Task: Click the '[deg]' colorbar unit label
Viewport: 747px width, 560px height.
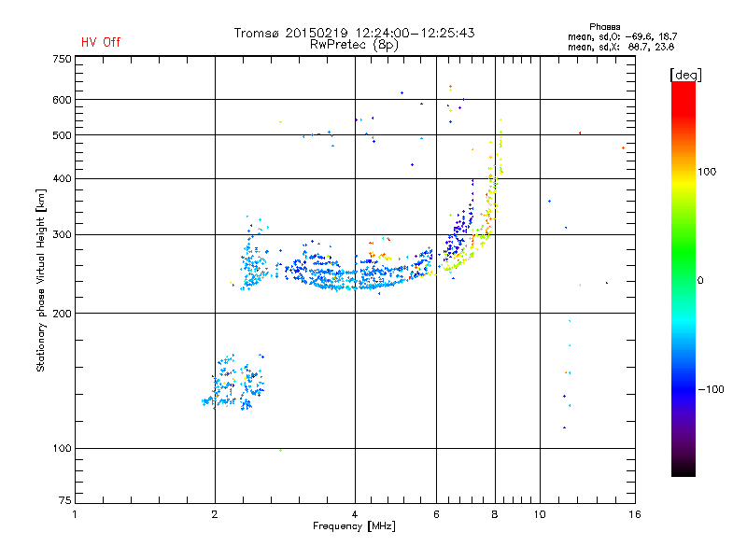Action: coord(685,75)
